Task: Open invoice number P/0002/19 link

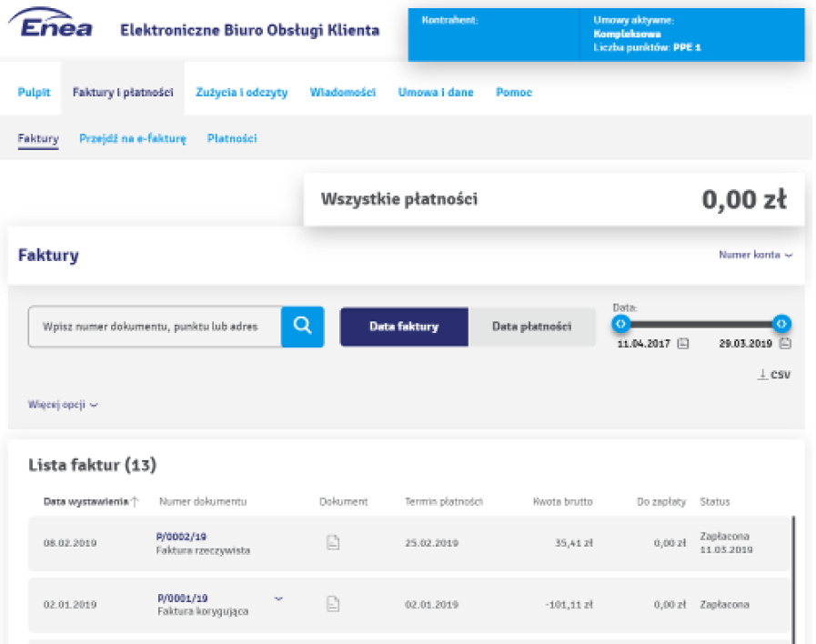Action: [182, 538]
